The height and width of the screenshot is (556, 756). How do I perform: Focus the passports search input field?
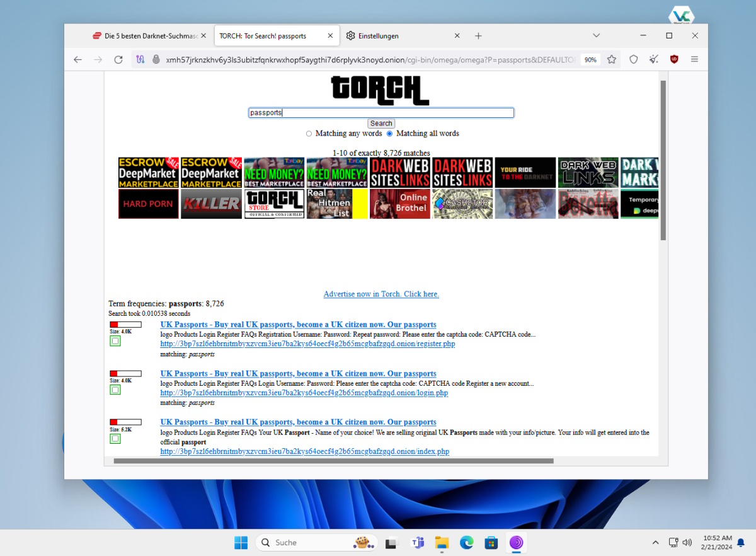coord(381,113)
